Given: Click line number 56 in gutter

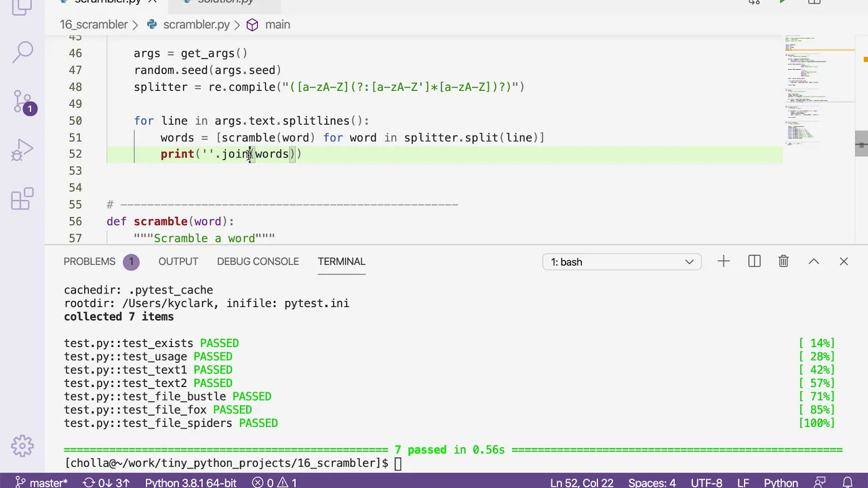Looking at the screenshot, I should pos(75,222).
